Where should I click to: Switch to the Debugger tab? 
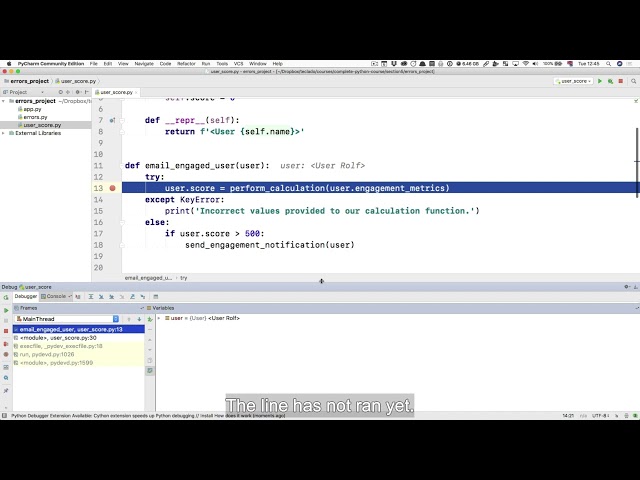[26, 296]
